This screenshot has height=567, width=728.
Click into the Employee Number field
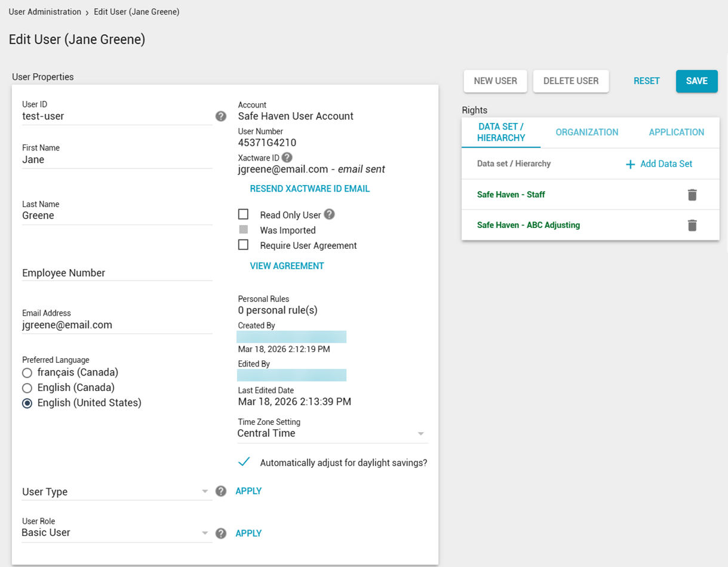tap(116, 273)
